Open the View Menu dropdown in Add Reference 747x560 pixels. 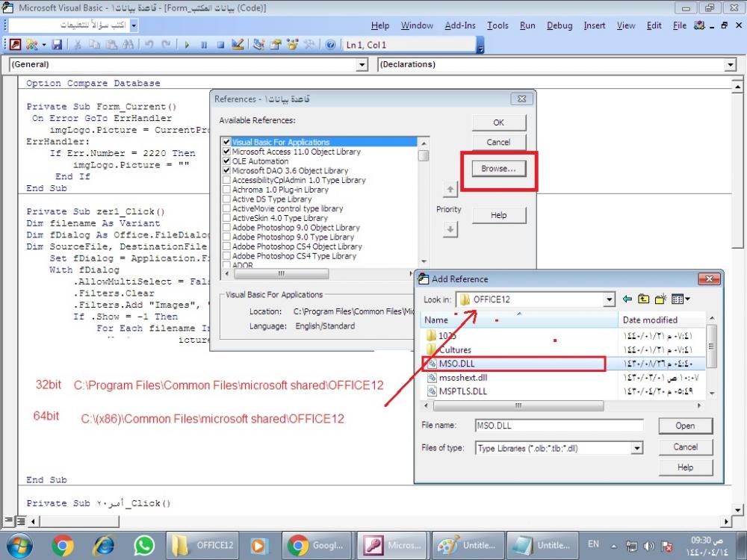coord(681,299)
